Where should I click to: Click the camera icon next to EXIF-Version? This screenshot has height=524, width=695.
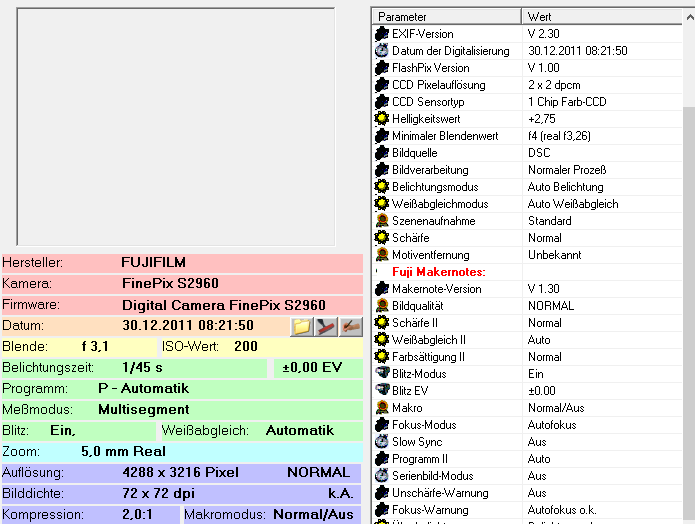(x=382, y=34)
